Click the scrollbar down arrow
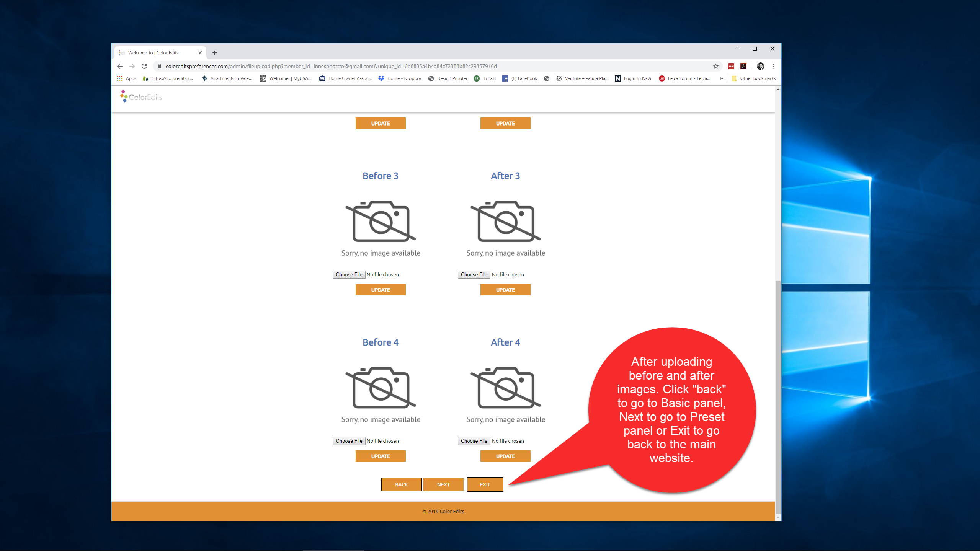980x551 pixels. [778, 517]
